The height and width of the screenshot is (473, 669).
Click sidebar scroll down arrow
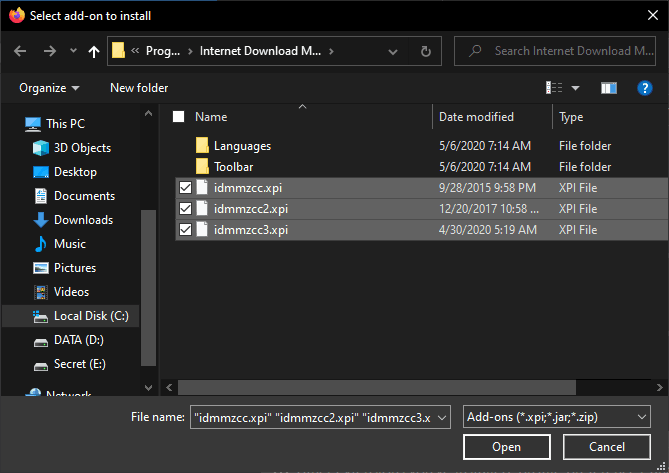click(148, 387)
